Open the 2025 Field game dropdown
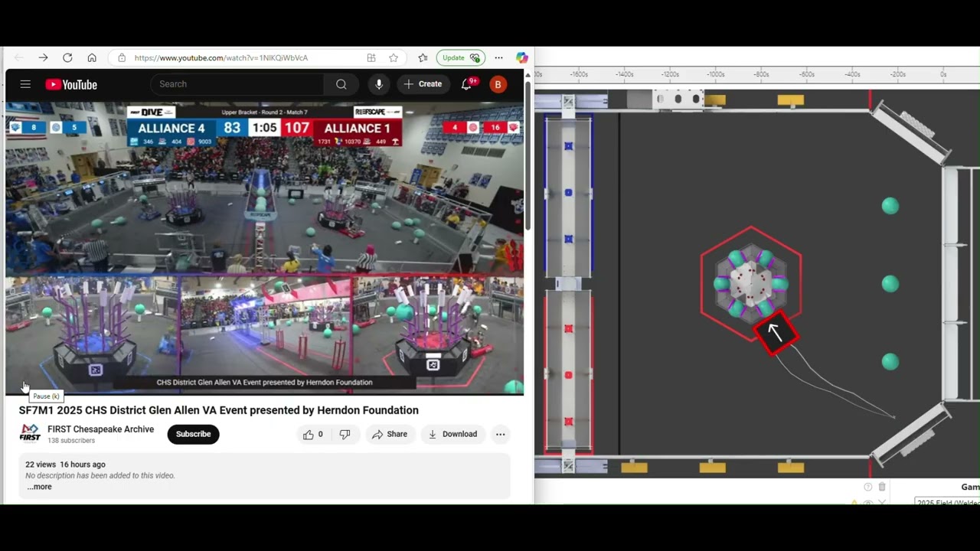 point(948,502)
